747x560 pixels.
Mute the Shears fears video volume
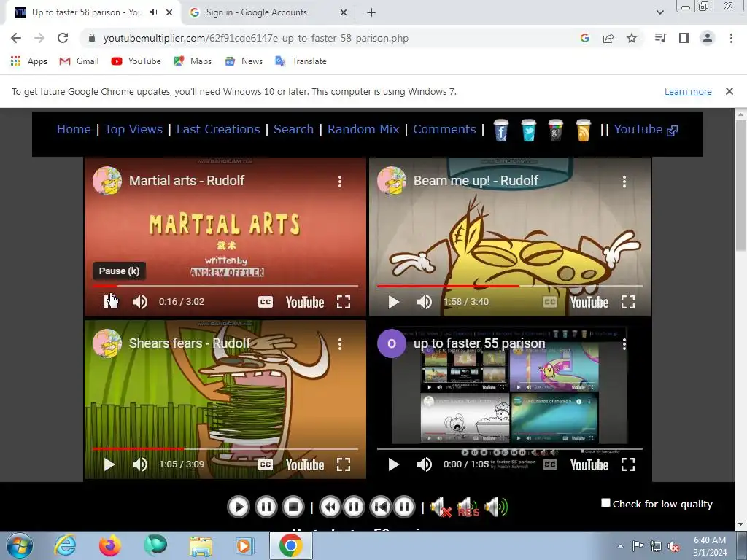139,464
